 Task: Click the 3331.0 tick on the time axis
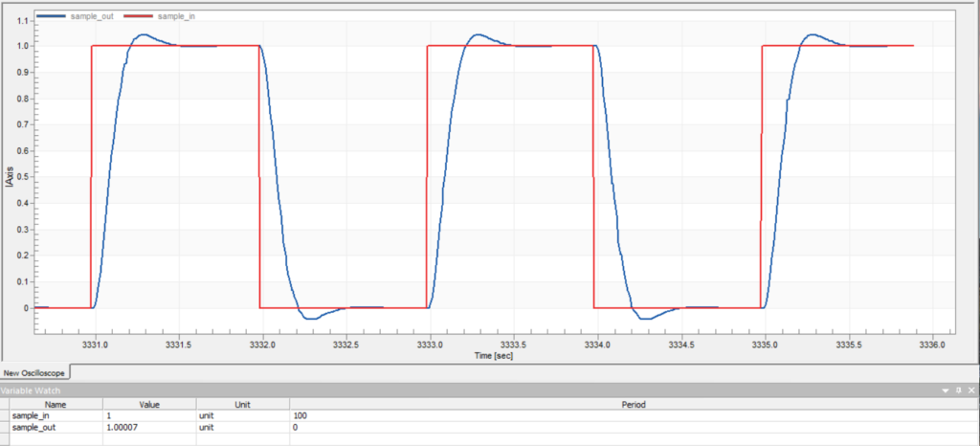click(x=95, y=345)
